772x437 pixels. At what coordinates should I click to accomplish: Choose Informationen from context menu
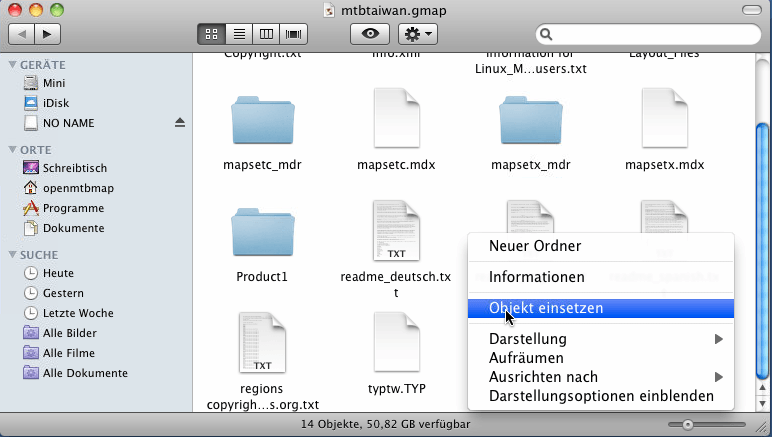click(601, 277)
